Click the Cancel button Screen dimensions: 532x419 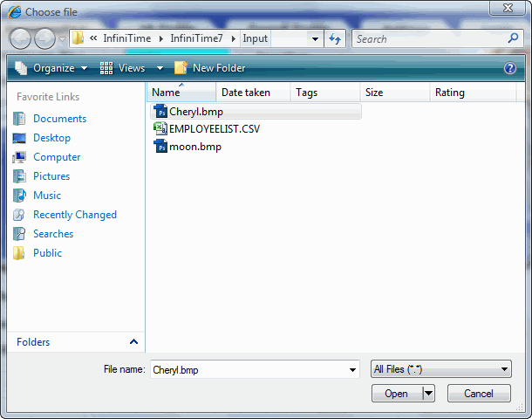tap(479, 394)
